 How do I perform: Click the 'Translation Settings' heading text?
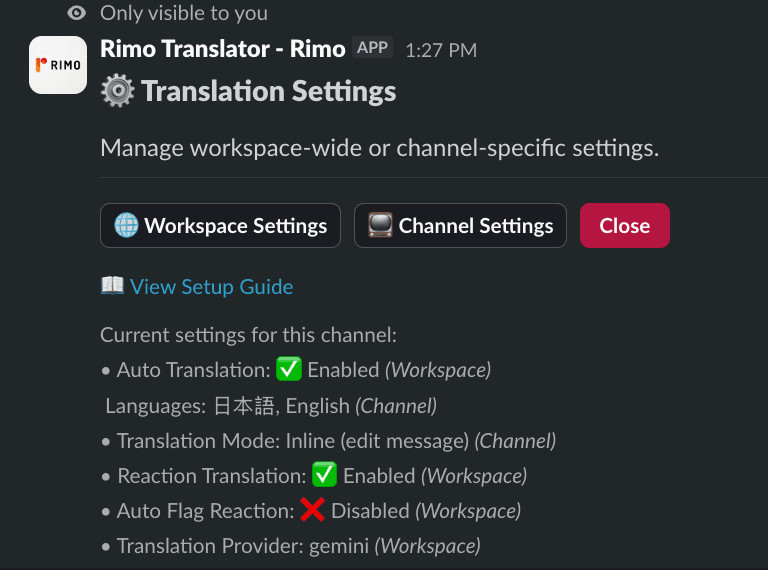(x=269, y=92)
